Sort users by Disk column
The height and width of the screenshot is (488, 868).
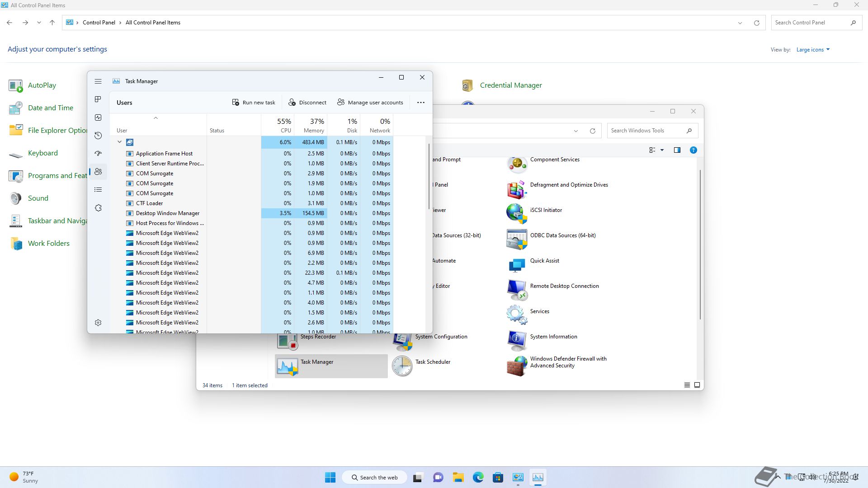[344, 125]
